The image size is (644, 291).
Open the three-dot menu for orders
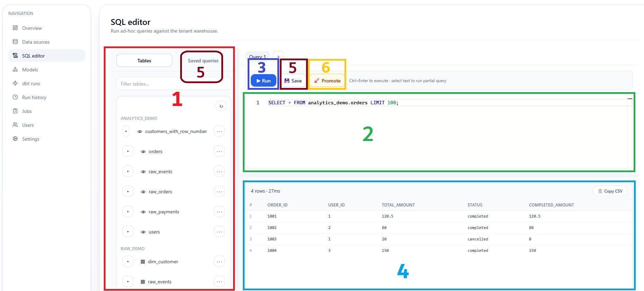[x=219, y=151]
